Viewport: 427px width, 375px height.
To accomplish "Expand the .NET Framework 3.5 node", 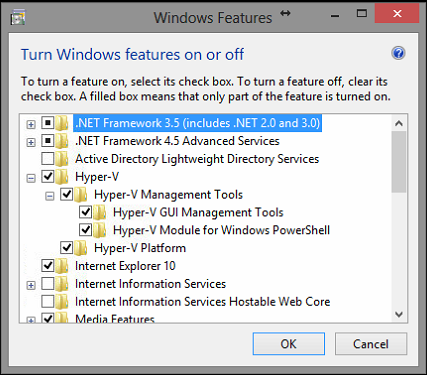I will tap(31, 125).
